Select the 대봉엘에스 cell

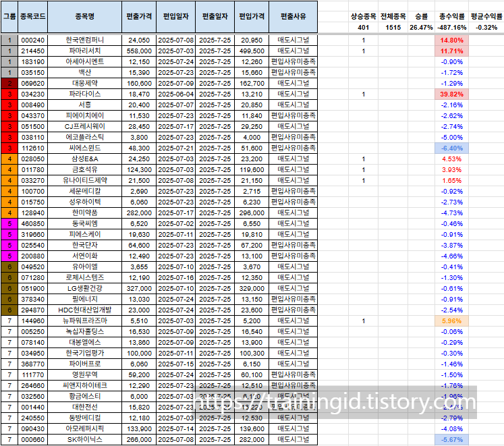[x=85, y=343]
